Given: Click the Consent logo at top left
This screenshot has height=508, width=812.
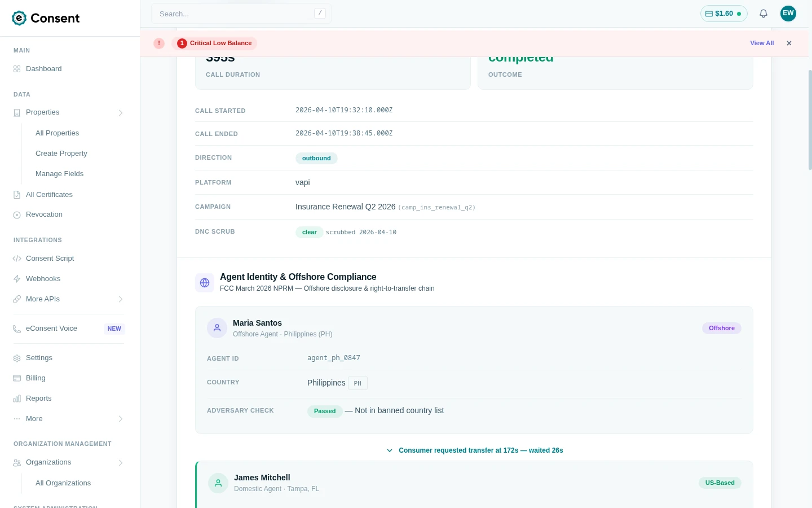Looking at the screenshot, I should [46, 18].
